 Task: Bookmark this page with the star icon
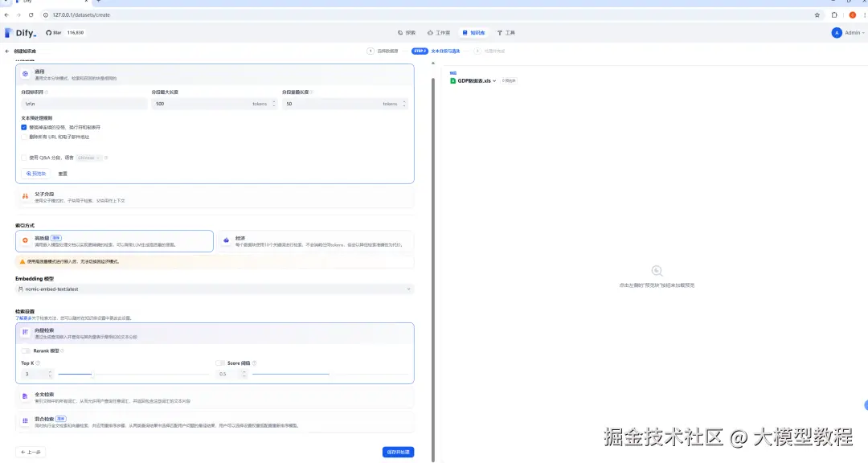point(817,14)
